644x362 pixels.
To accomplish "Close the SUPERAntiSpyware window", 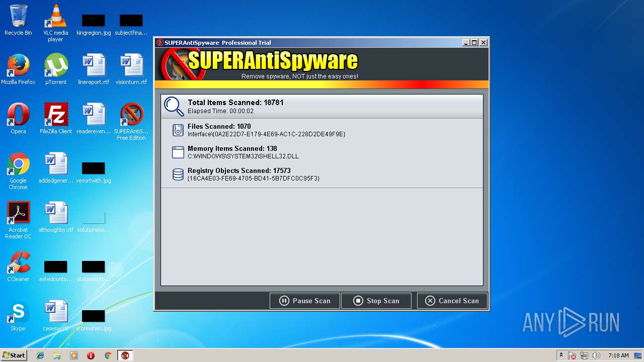I will (x=483, y=43).
